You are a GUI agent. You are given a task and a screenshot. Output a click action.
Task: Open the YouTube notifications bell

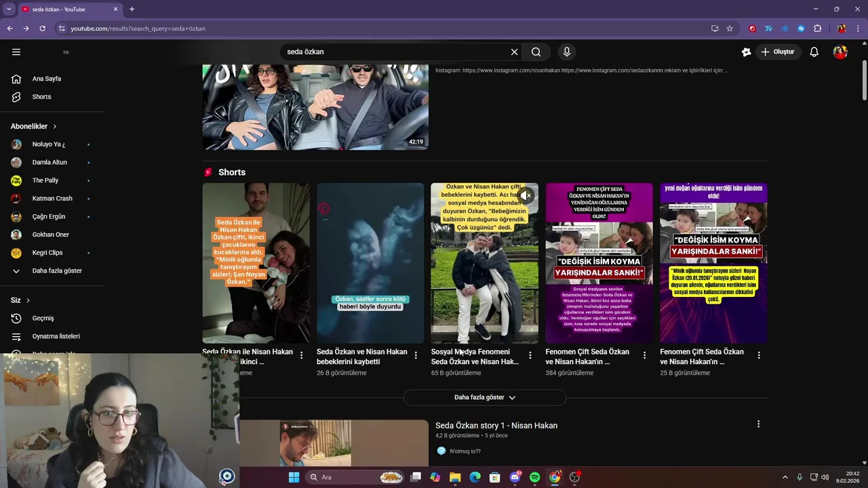tap(814, 52)
